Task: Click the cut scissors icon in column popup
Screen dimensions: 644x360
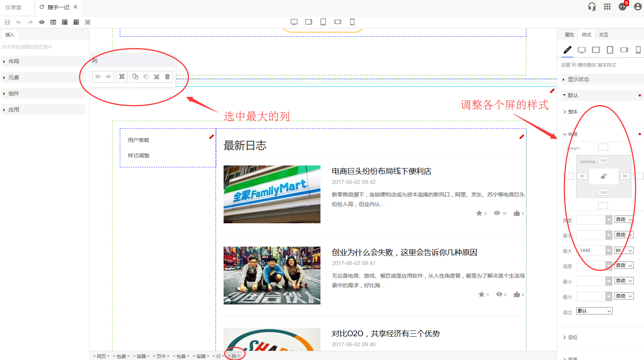Action: [x=157, y=77]
